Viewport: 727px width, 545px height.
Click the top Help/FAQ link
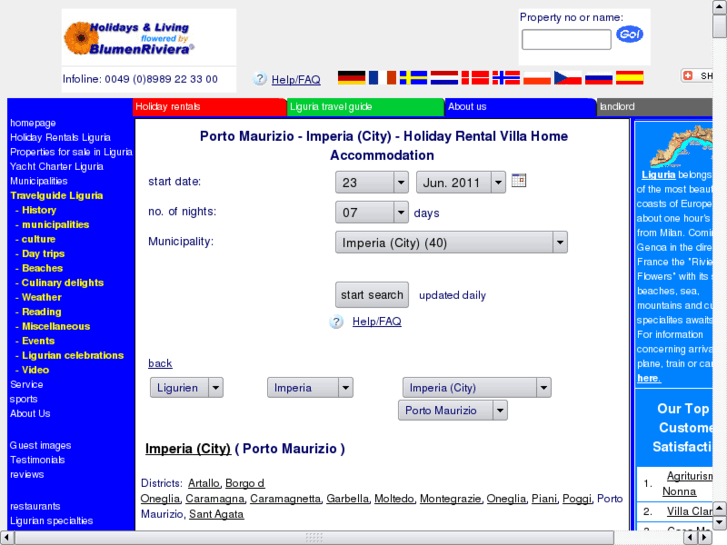click(x=296, y=80)
